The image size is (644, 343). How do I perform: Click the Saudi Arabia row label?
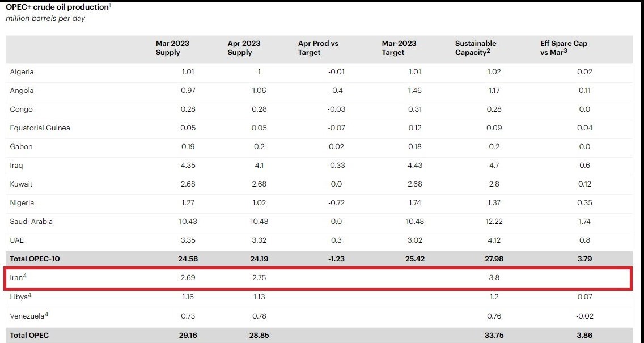pos(31,222)
